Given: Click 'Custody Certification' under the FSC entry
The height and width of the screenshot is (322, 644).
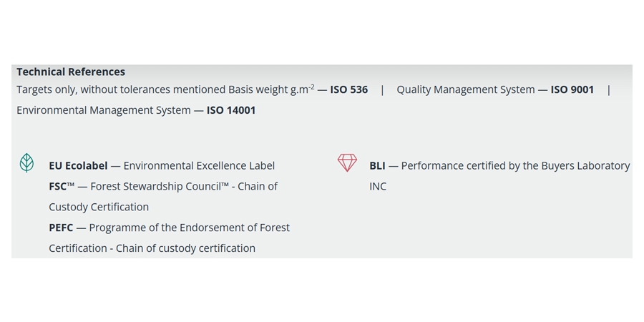Looking at the screenshot, I should tap(99, 207).
